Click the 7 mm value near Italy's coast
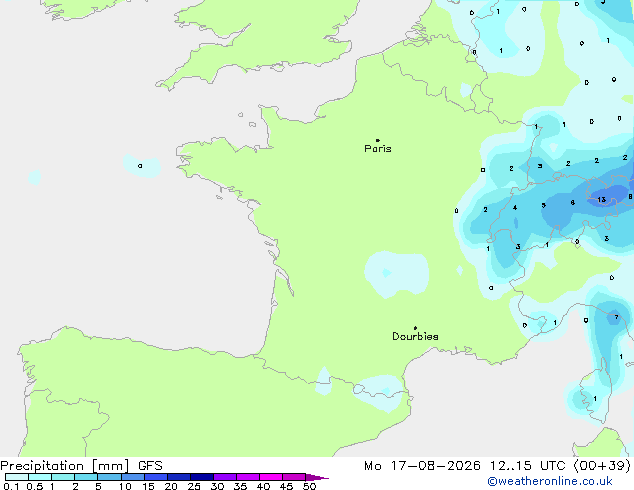Viewport: 634px width, 490px height. [616, 317]
